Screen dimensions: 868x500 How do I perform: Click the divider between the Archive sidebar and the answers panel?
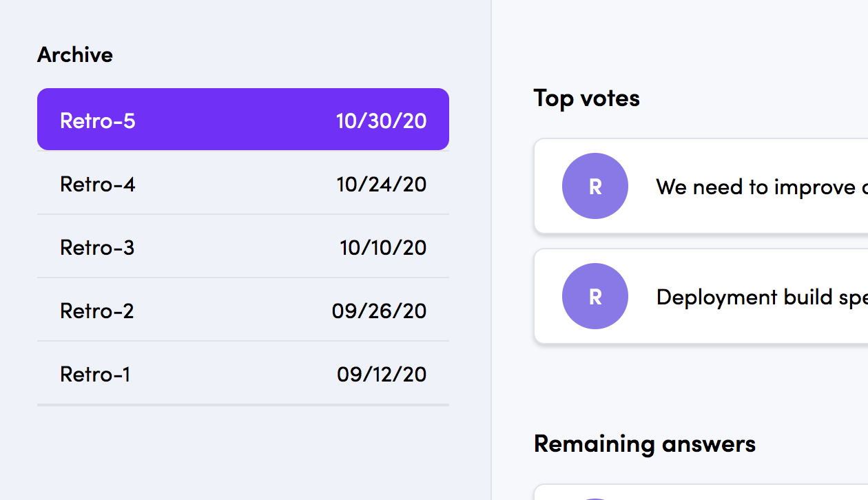[491, 250]
